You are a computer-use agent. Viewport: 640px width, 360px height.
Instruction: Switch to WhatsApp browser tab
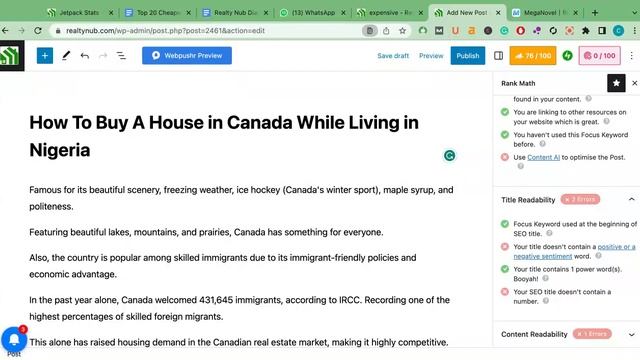click(x=313, y=13)
